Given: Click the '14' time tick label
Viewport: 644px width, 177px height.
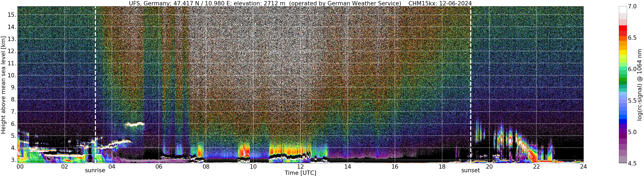Looking at the screenshot, I should (347, 166).
